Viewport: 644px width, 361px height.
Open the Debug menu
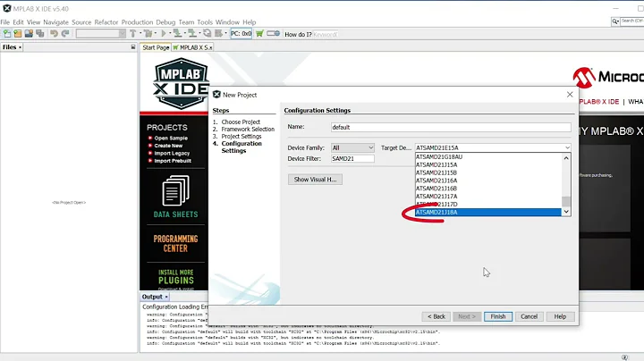[165, 22]
